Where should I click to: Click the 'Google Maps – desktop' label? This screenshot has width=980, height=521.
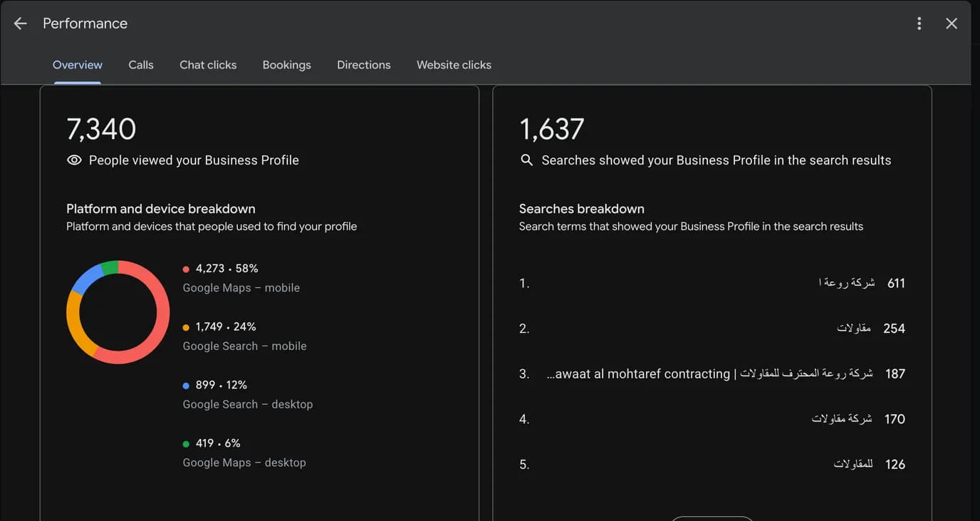point(244,463)
